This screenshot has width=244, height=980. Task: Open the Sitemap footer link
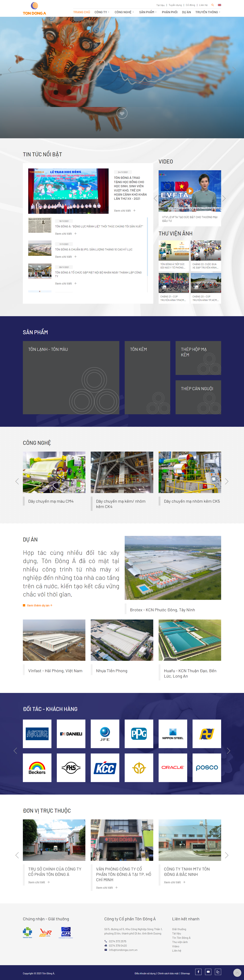point(185,973)
